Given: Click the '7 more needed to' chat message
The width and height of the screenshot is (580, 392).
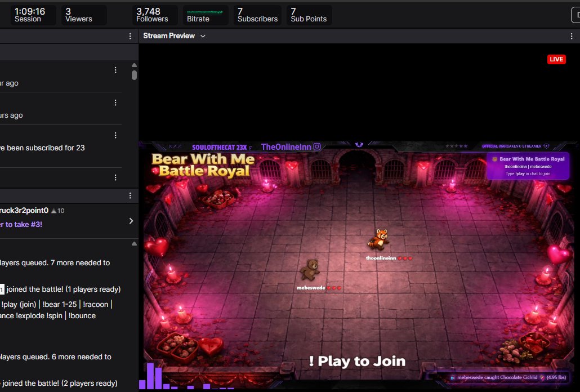Looking at the screenshot, I should coord(55,263).
